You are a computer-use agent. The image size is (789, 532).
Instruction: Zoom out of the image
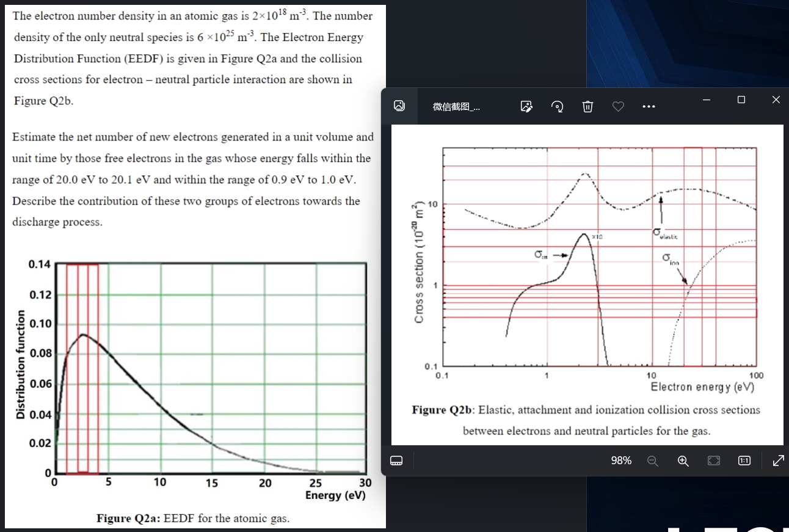click(653, 461)
